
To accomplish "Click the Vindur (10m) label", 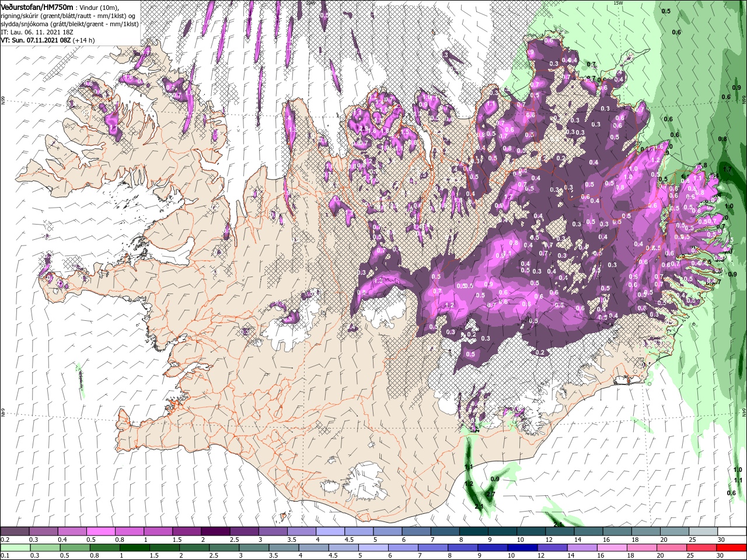I will [x=99, y=8].
